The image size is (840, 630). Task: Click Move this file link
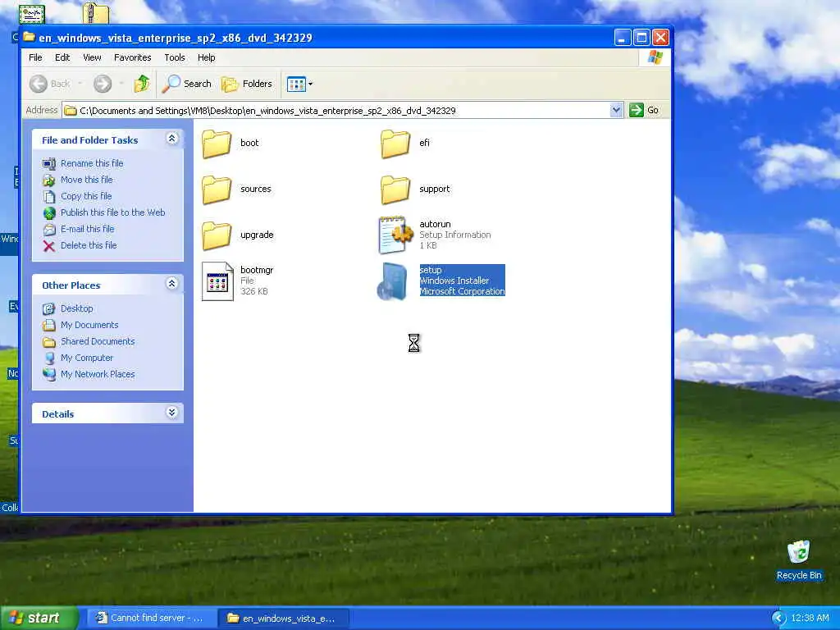[x=86, y=180]
